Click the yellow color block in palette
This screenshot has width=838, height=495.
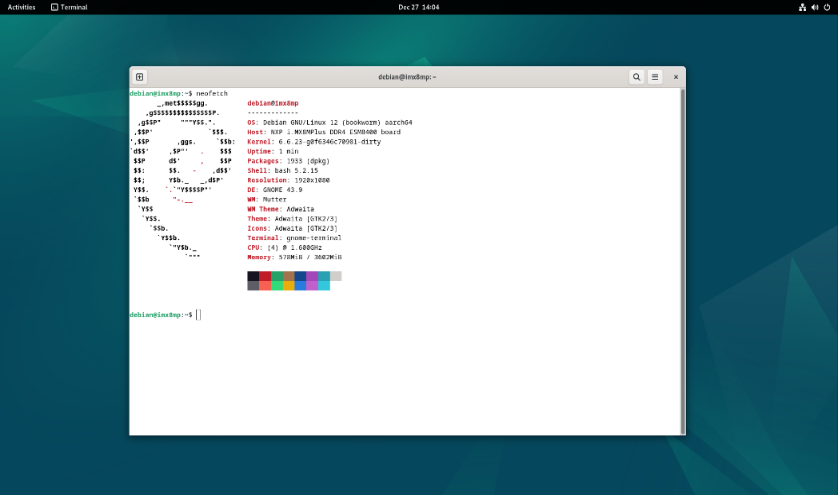(x=289, y=285)
